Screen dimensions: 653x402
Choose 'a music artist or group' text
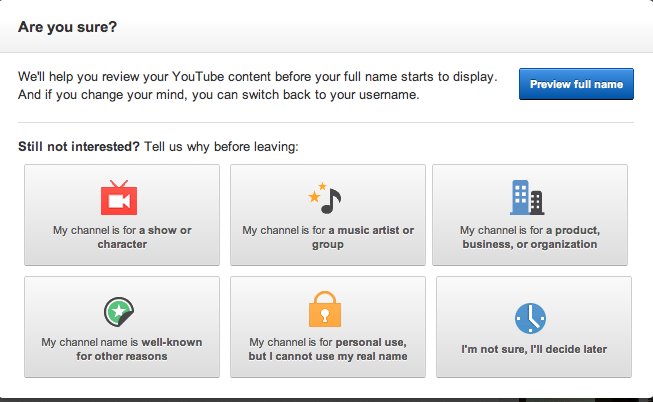click(x=328, y=237)
